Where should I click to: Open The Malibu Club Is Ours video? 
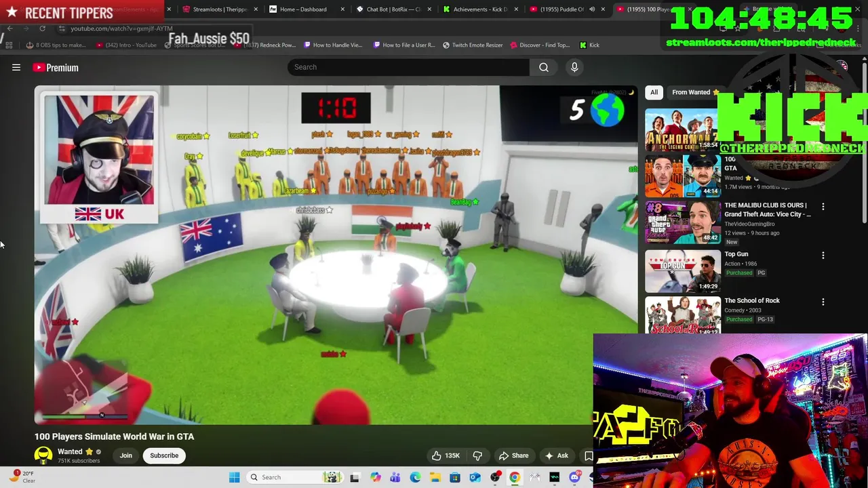pos(767,209)
